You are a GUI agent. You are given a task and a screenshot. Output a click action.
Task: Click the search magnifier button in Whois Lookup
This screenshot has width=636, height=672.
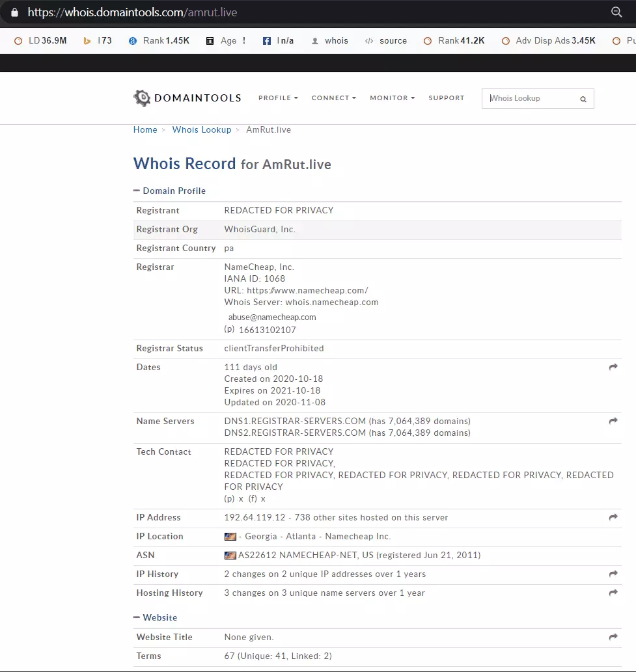[583, 99]
